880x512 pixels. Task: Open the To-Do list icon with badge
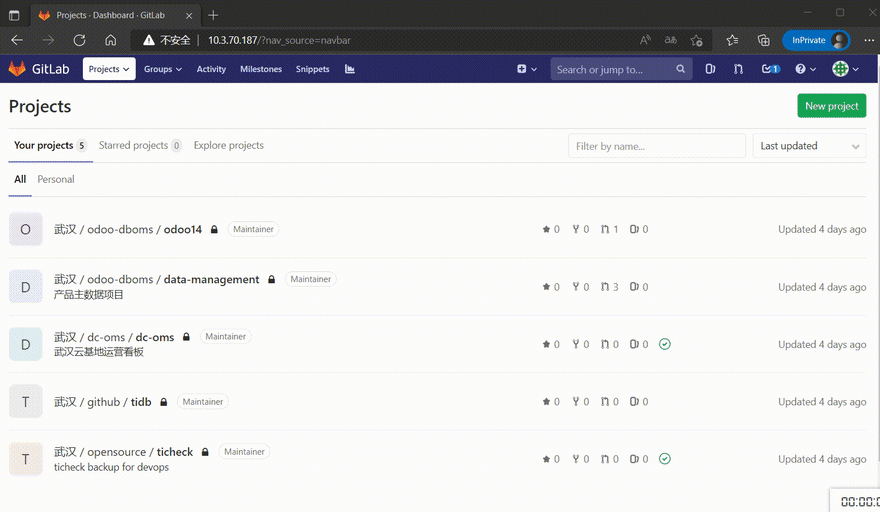771,69
